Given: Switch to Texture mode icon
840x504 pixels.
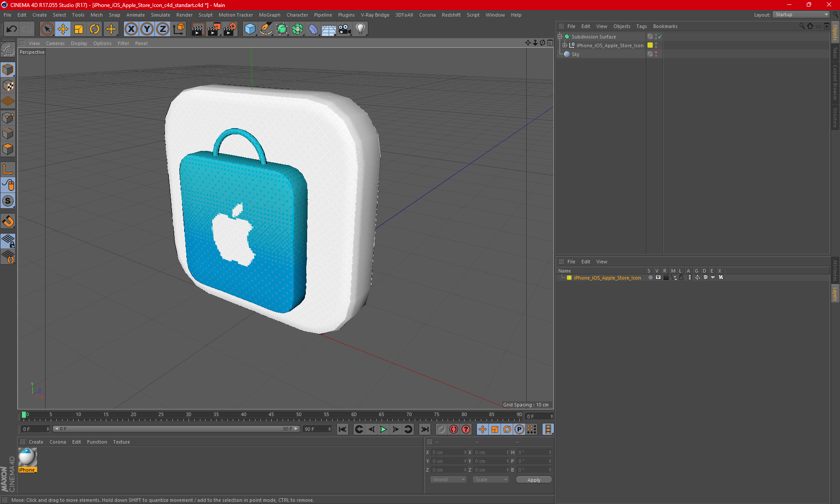Looking at the screenshot, I should click(x=8, y=86).
